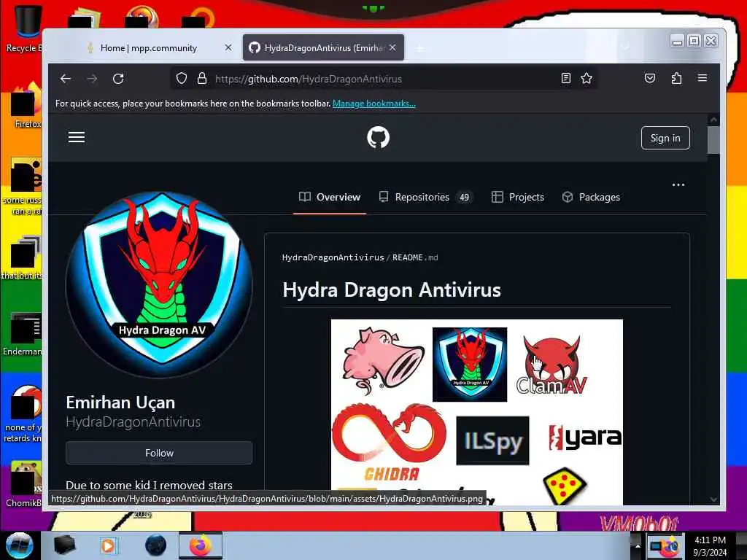Open the Windows Start menu
747x560 pixels.
(19, 545)
